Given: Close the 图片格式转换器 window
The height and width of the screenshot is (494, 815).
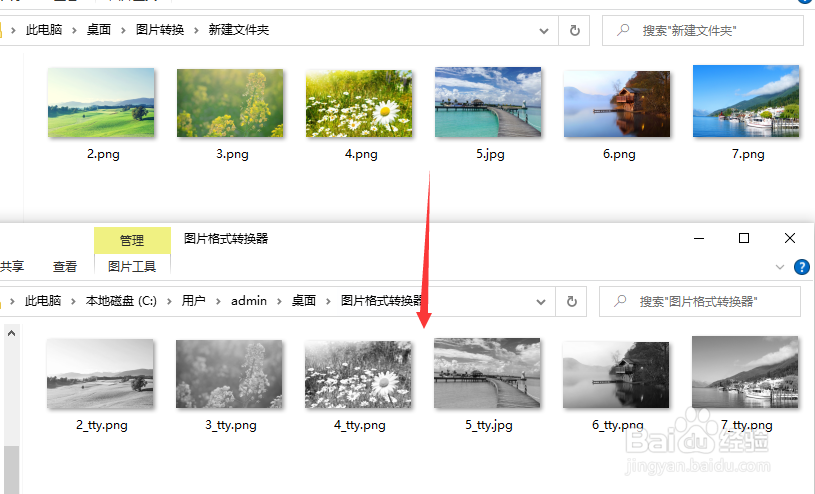Looking at the screenshot, I should click(790, 238).
